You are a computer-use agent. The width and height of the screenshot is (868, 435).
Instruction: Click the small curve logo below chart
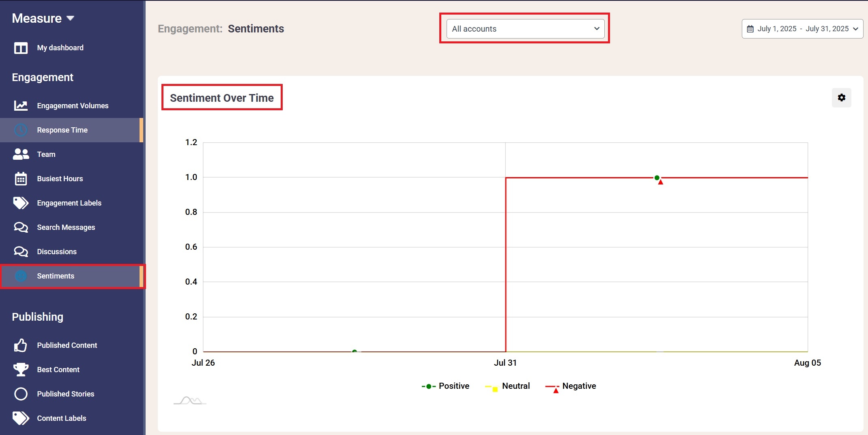[x=190, y=401]
